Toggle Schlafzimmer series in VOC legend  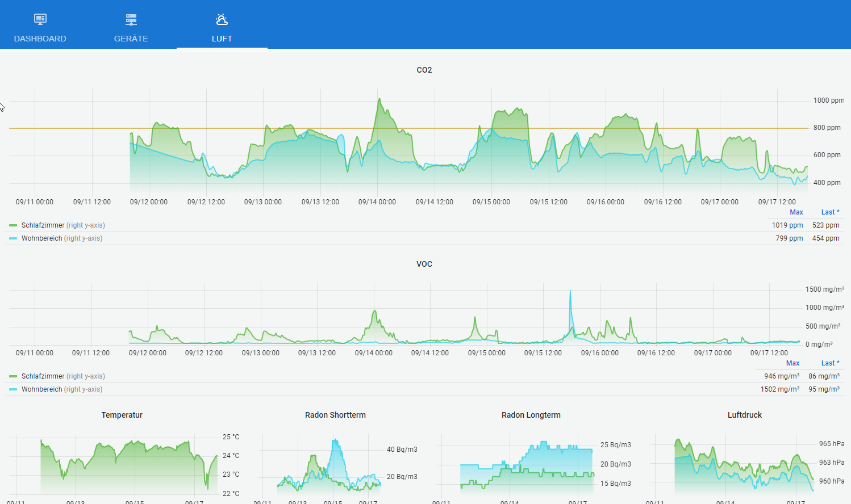[x=43, y=376]
